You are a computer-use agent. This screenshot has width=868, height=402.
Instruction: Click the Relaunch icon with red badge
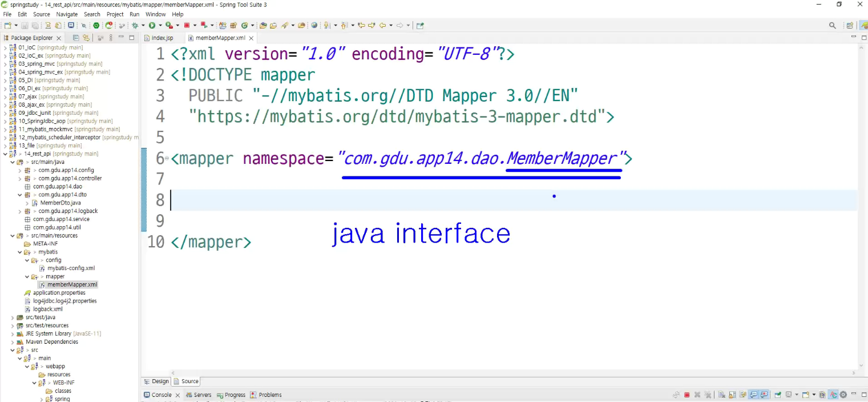pos(108,25)
